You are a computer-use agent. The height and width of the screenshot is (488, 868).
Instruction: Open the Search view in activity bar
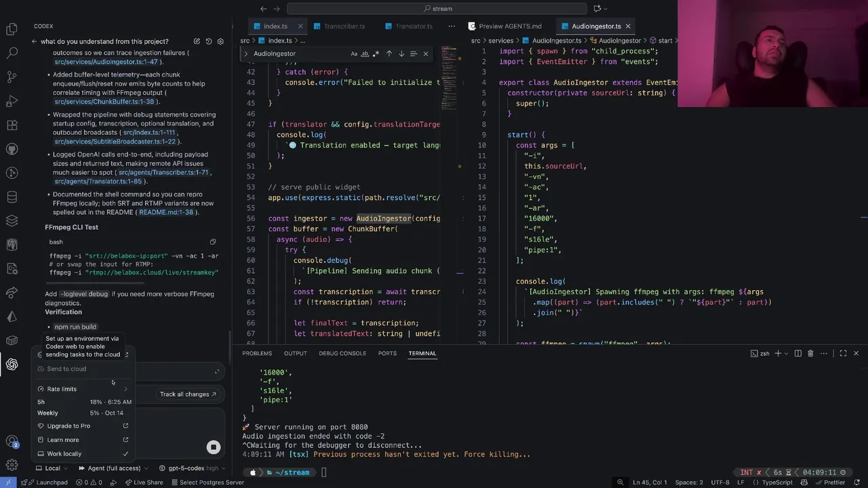(12, 53)
